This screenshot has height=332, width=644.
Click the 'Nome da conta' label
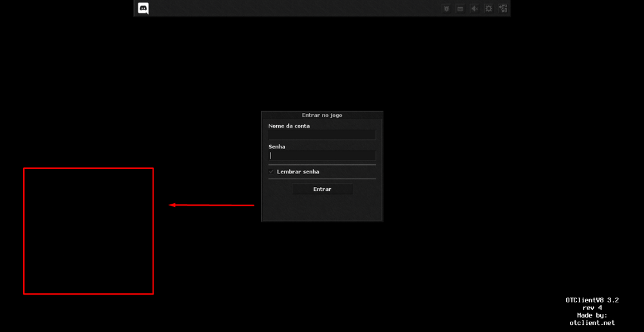[289, 126]
